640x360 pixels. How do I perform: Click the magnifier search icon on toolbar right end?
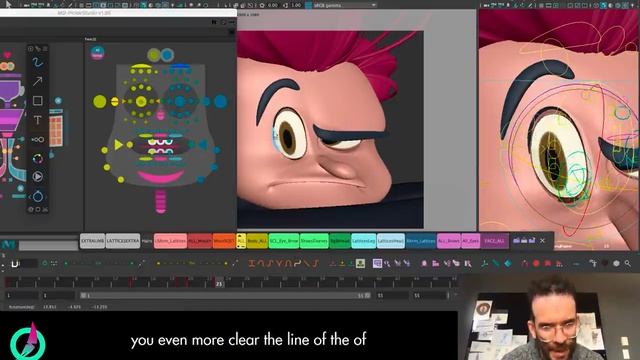tap(627, 264)
